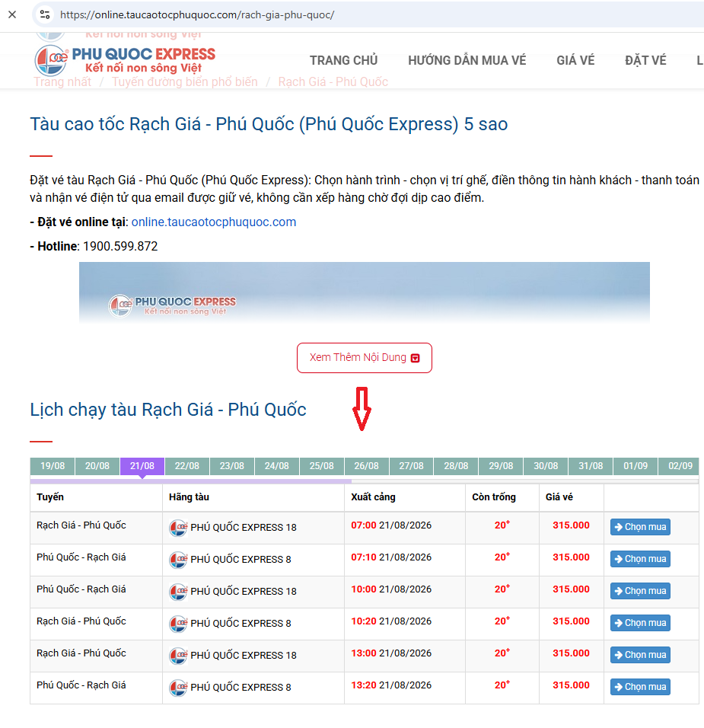Screen dimensions: 704x728
Task: Click the banner image Phu Quoc Express logo
Action: pos(172,305)
